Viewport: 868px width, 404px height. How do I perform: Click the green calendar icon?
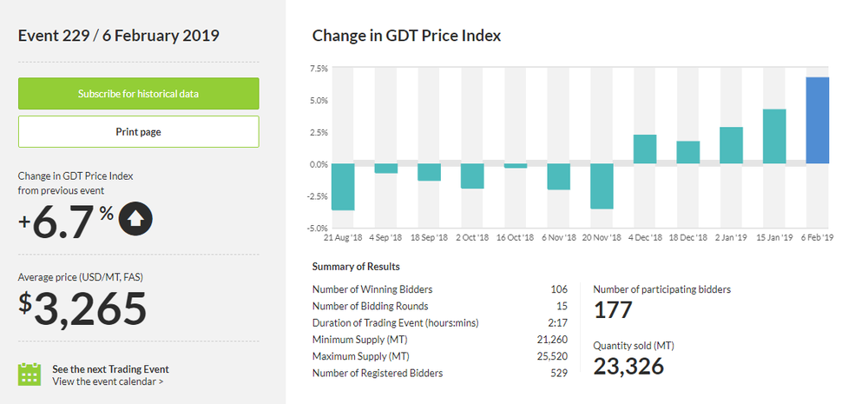(x=30, y=374)
